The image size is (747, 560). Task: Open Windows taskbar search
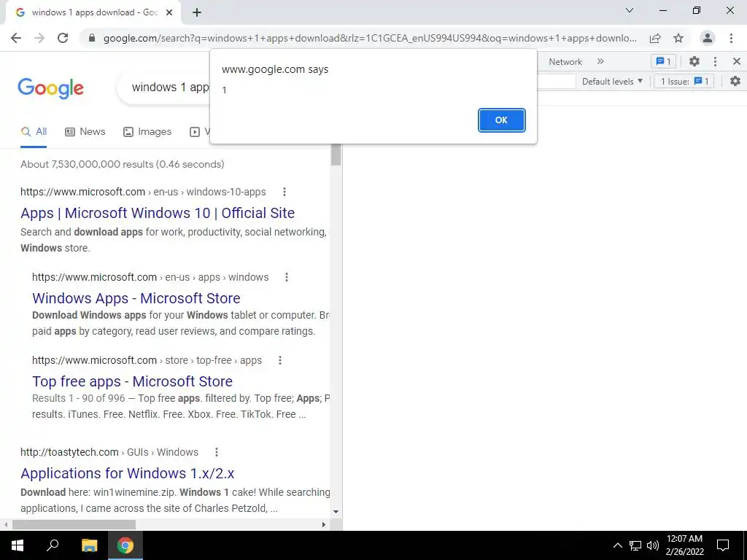point(53,545)
